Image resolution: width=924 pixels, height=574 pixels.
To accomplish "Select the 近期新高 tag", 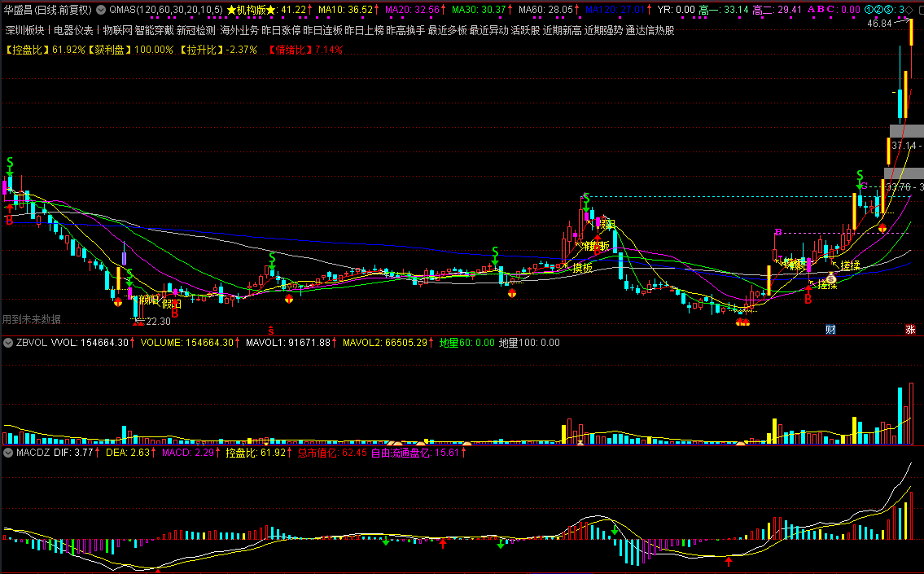I will click(x=563, y=30).
